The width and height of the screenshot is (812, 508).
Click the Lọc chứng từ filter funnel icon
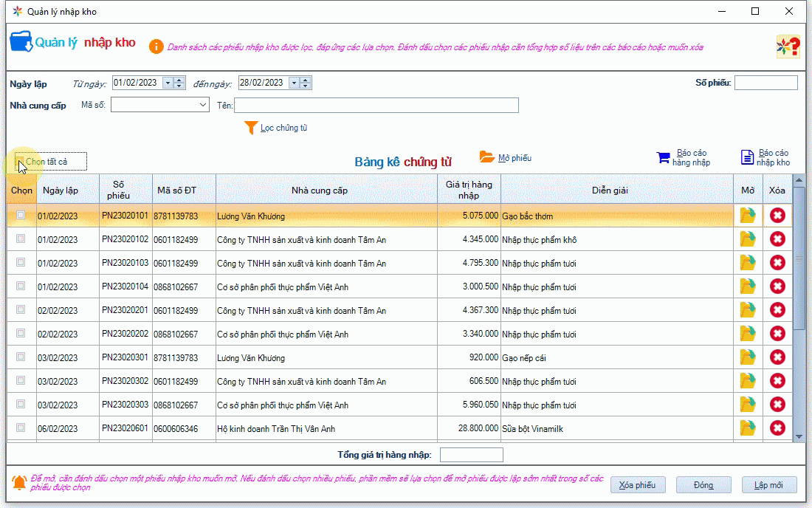pyautogui.click(x=251, y=128)
